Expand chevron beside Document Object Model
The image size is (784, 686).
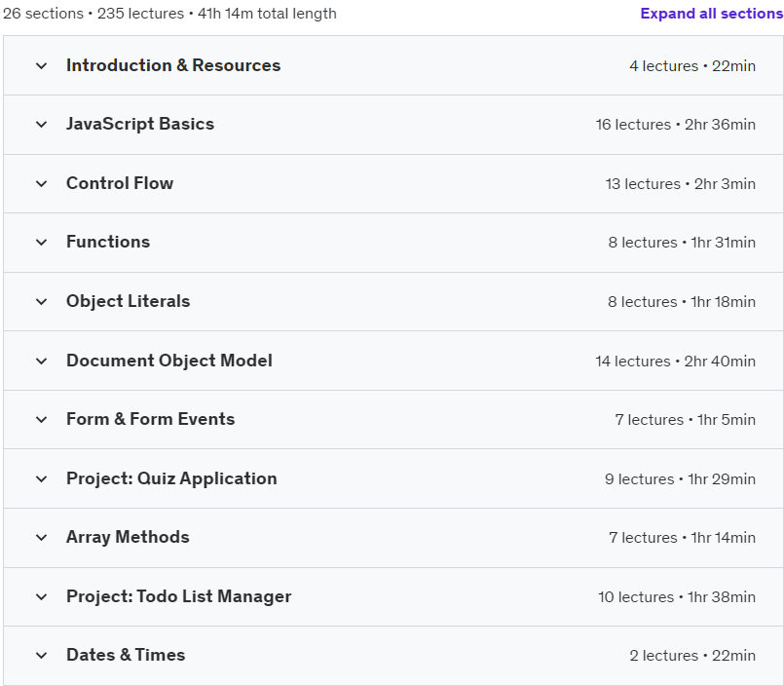click(42, 361)
